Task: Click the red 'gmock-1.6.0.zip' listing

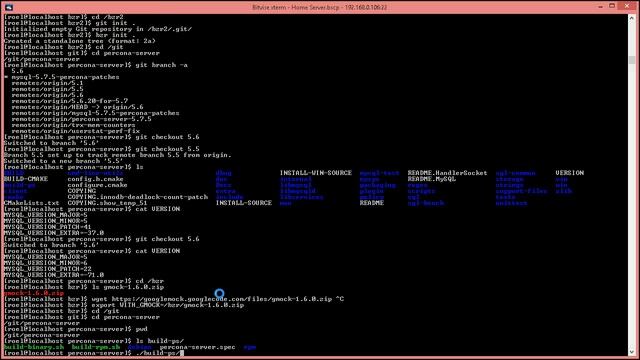Action: 34,293
